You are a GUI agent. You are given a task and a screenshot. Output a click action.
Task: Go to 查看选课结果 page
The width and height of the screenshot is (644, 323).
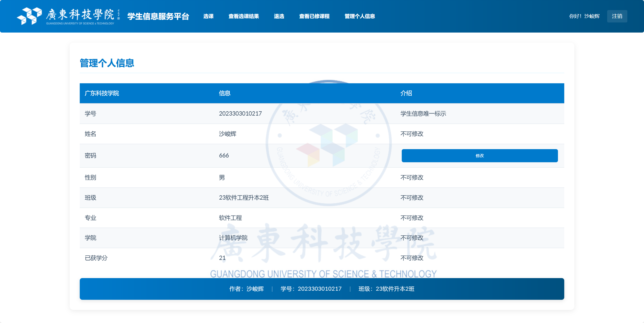click(x=244, y=16)
